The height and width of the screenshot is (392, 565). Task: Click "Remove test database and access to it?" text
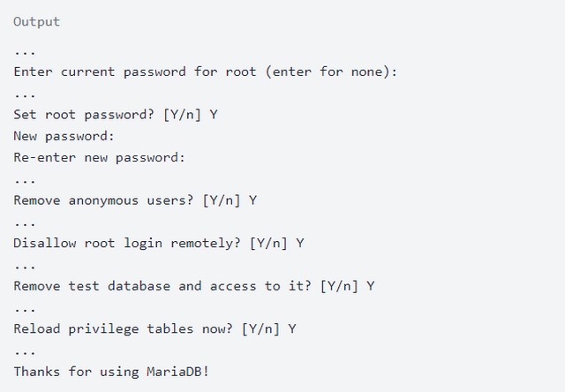coord(163,286)
